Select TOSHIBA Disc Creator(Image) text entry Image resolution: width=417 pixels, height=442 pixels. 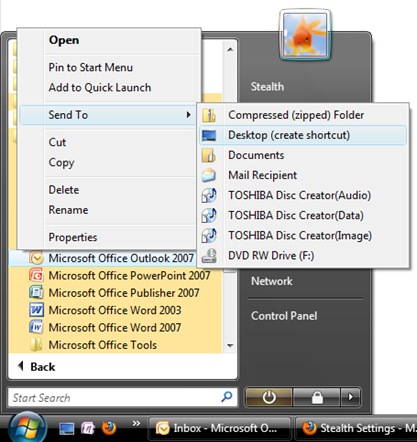300,235
